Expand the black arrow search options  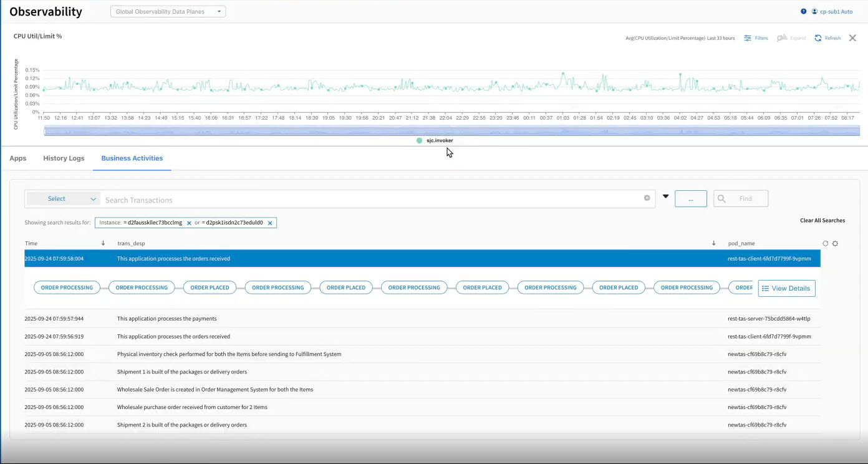665,196
